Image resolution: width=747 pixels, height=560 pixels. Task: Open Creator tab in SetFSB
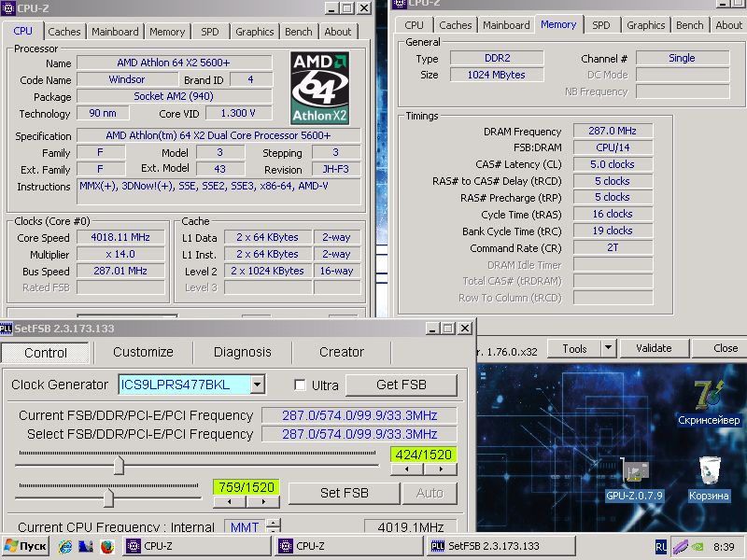342,352
